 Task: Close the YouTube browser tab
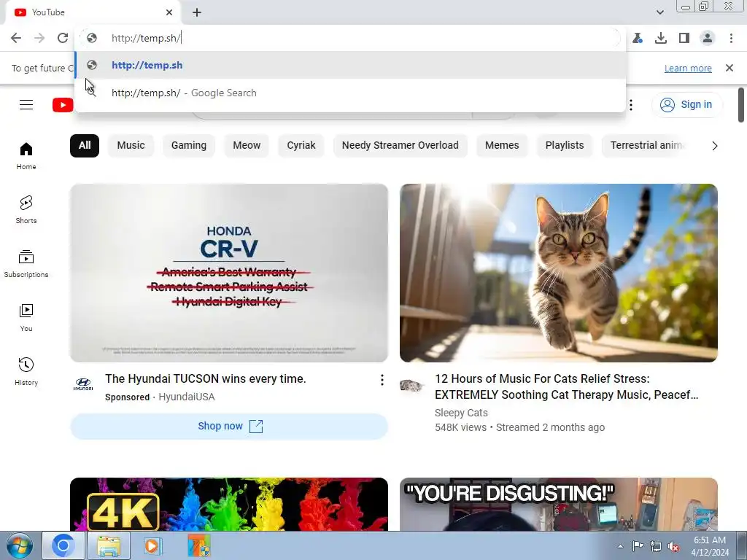(x=169, y=12)
